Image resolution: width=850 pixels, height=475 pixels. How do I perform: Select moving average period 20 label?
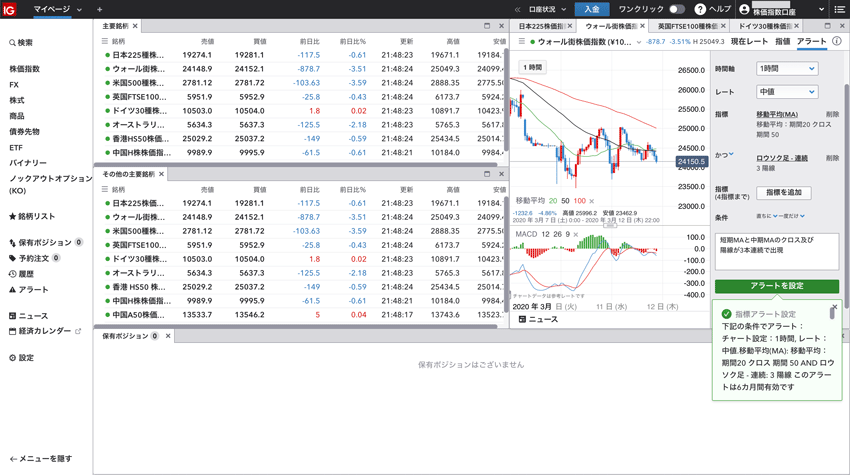pos(553,201)
